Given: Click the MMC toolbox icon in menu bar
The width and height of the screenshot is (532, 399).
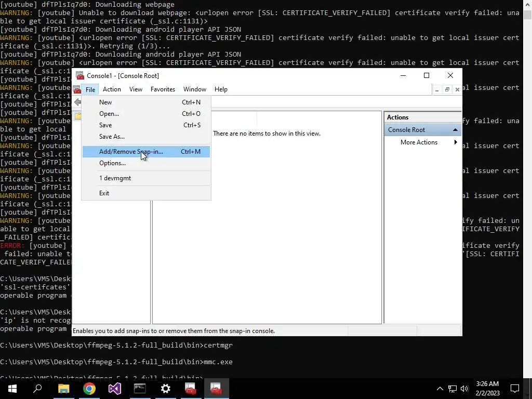Looking at the screenshot, I should [x=77, y=89].
